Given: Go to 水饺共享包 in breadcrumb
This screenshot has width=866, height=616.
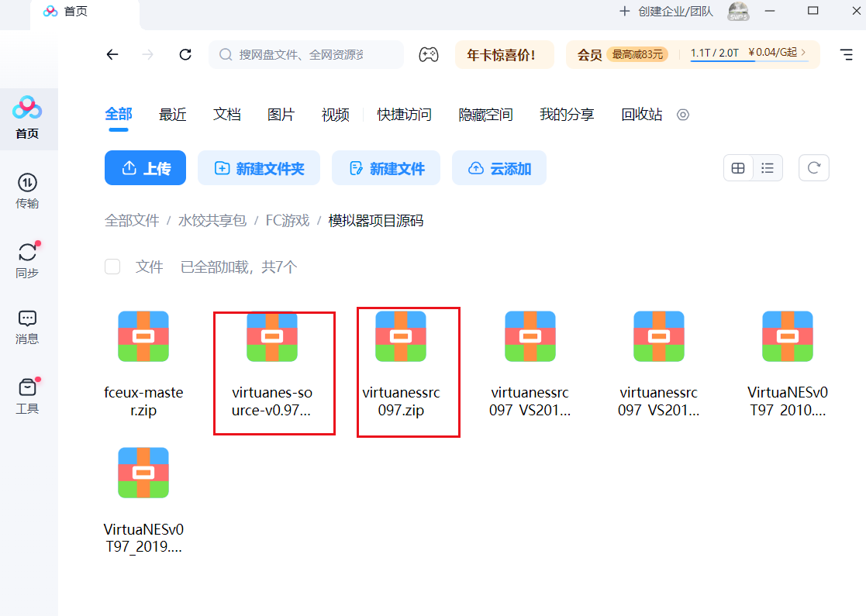Looking at the screenshot, I should 212,221.
